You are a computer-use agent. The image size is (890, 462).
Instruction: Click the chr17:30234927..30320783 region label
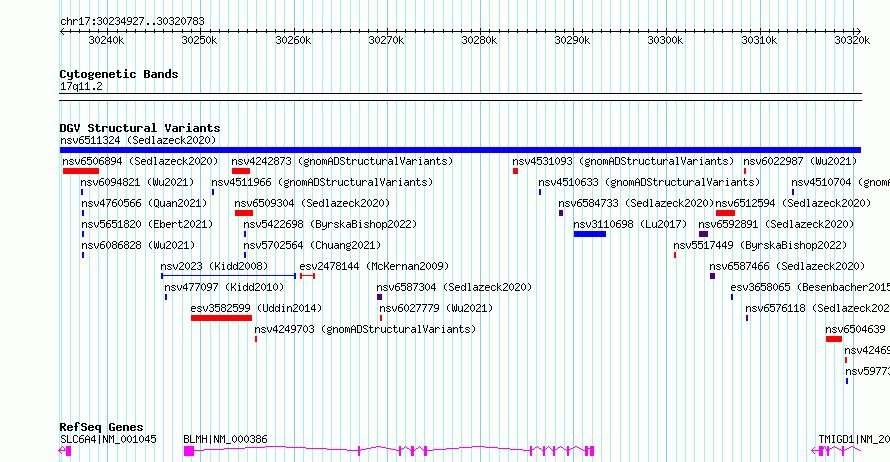(x=132, y=21)
